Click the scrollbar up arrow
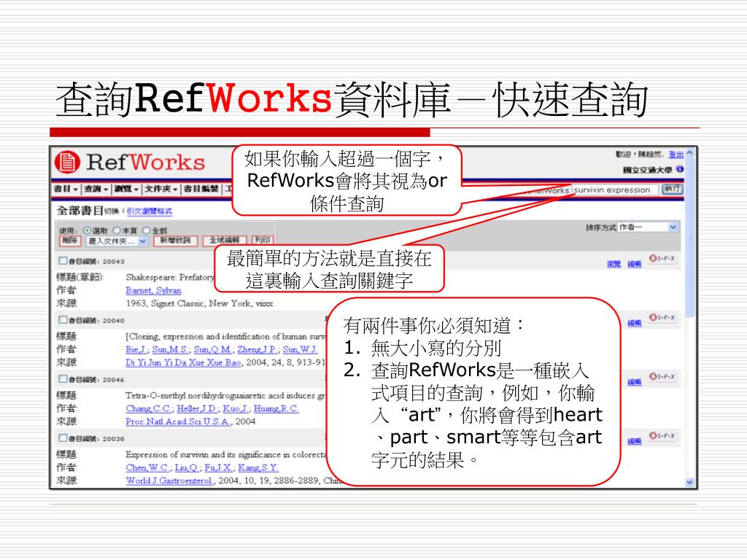 pos(689,153)
